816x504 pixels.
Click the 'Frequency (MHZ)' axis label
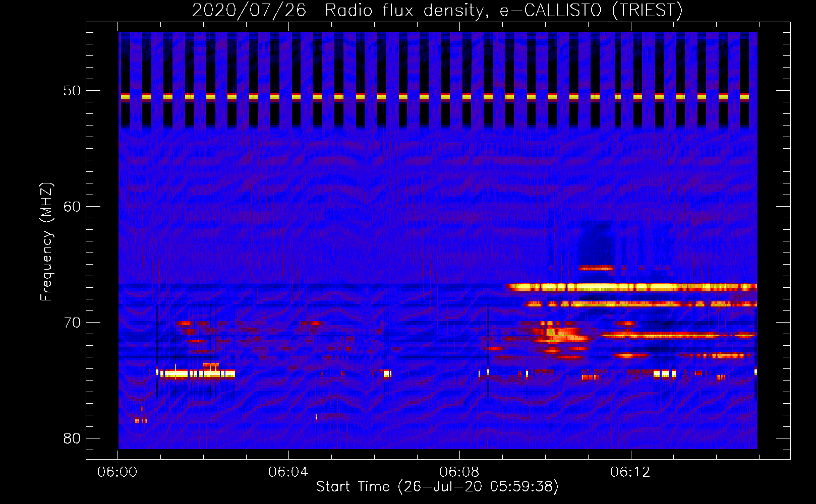tap(46, 242)
